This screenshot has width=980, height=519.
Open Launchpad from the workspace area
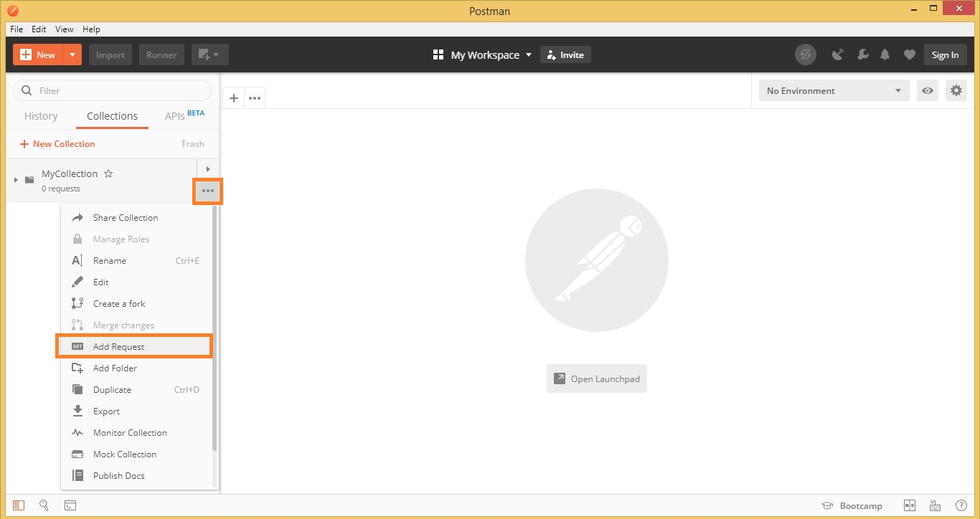(596, 378)
